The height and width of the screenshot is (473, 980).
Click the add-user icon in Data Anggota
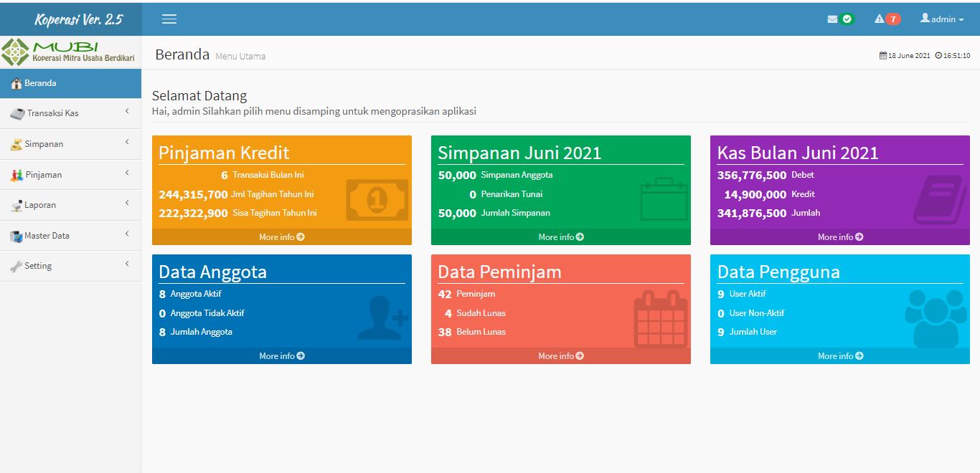[x=382, y=318]
